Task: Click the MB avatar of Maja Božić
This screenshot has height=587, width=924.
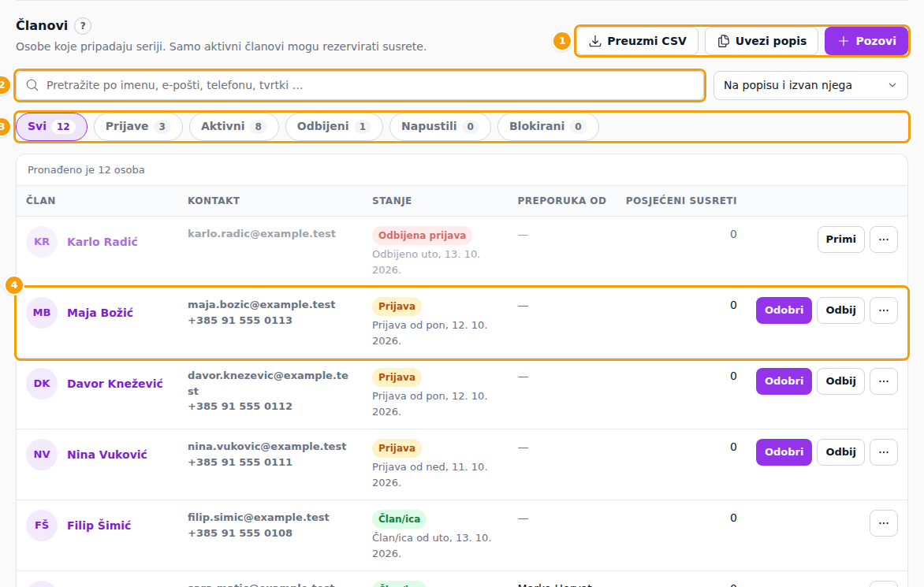Action: point(42,313)
